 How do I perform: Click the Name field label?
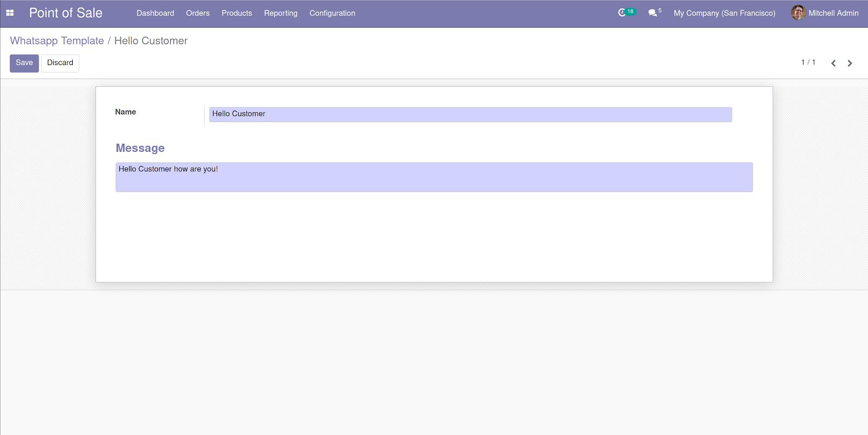125,112
